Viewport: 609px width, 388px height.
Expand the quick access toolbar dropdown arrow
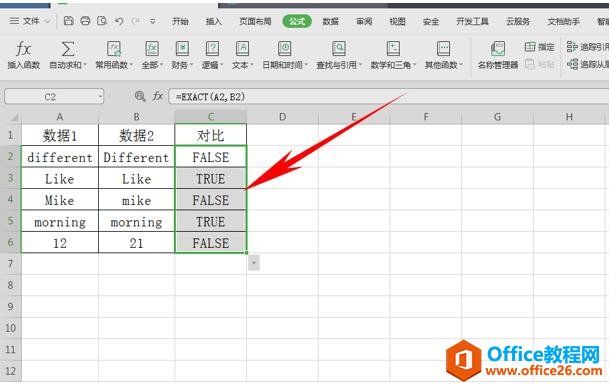pyautogui.click(x=153, y=21)
